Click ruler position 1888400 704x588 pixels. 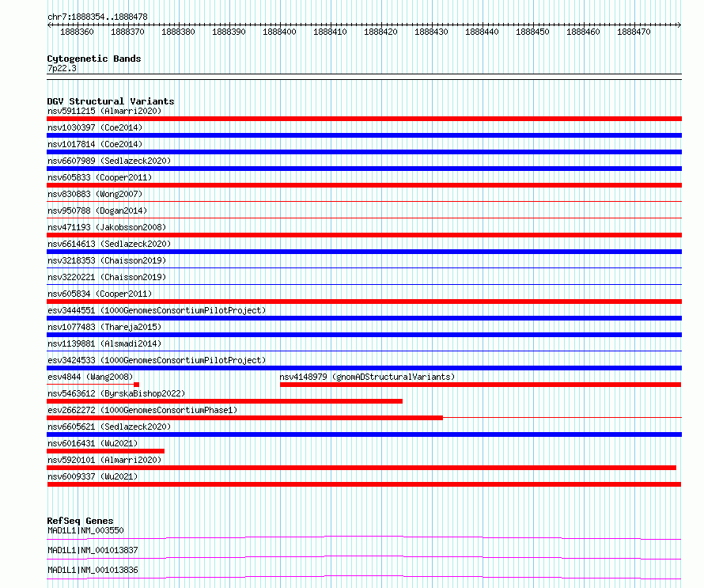(x=280, y=32)
